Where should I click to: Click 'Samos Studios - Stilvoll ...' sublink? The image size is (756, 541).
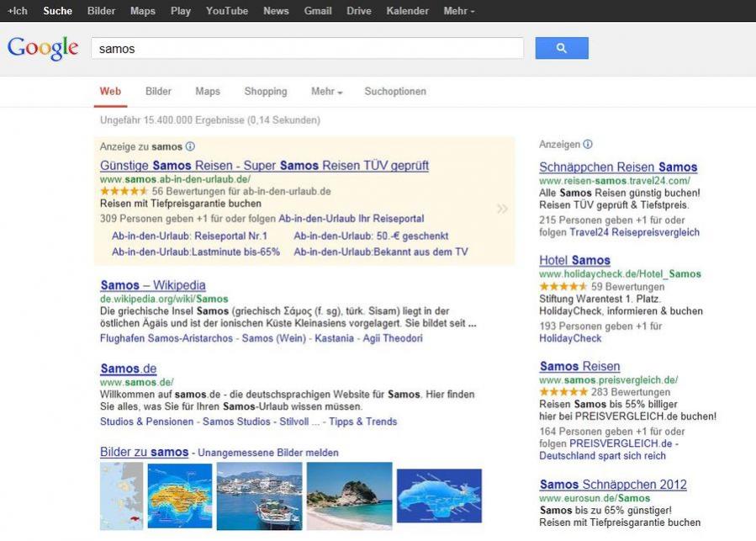click(261, 422)
